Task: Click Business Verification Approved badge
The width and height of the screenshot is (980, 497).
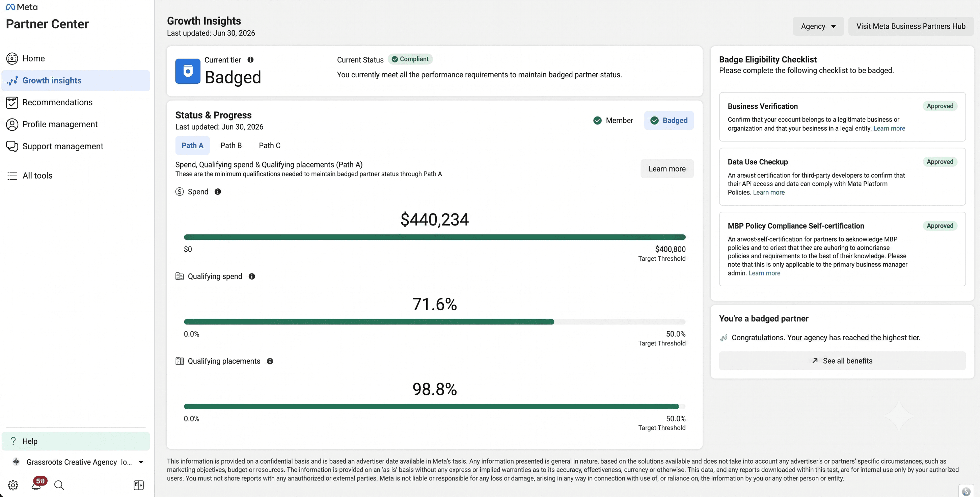Action: click(x=940, y=106)
